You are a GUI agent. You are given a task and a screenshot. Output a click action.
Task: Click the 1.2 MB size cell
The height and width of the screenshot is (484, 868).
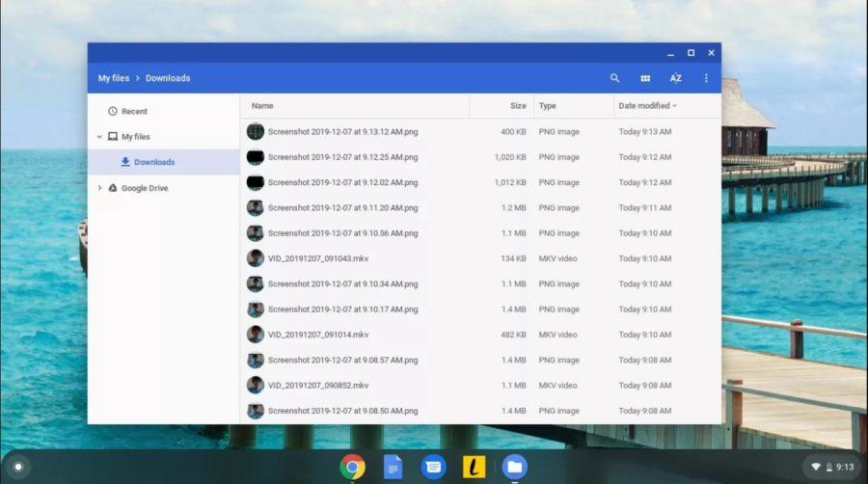click(514, 208)
